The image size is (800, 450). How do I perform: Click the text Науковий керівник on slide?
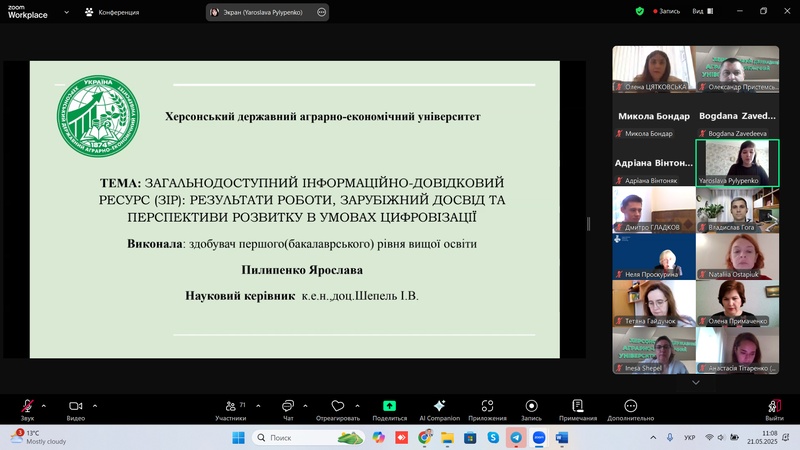click(x=240, y=296)
